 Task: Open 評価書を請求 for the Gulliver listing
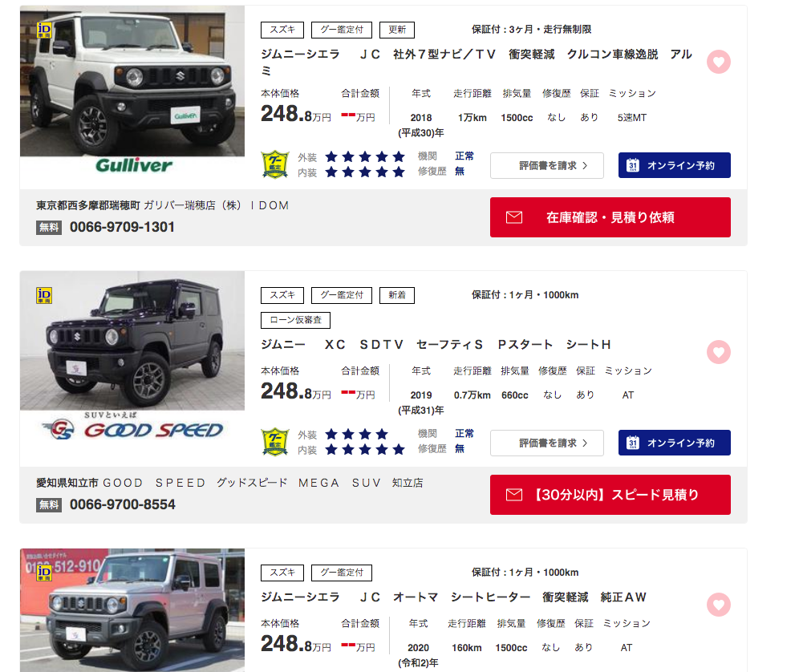point(547,165)
